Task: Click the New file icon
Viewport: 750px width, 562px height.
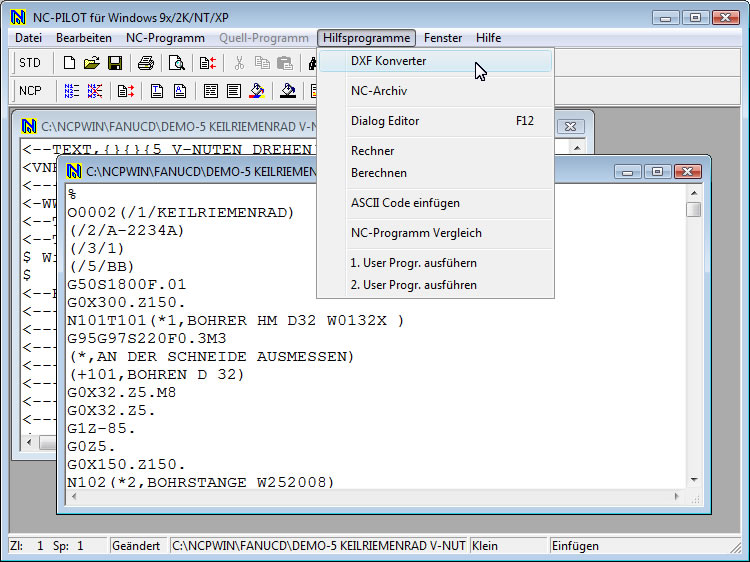Action: 69,63
